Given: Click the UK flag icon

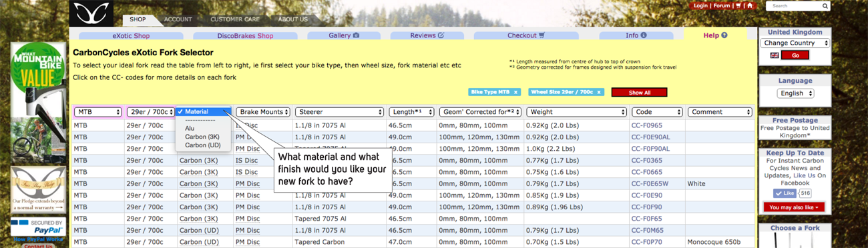Looking at the screenshot, I should pyautogui.click(x=775, y=55).
